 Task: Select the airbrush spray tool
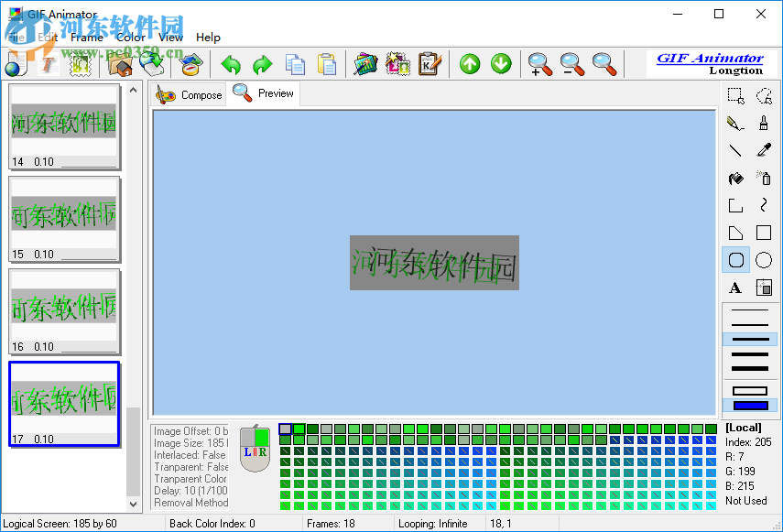click(766, 177)
